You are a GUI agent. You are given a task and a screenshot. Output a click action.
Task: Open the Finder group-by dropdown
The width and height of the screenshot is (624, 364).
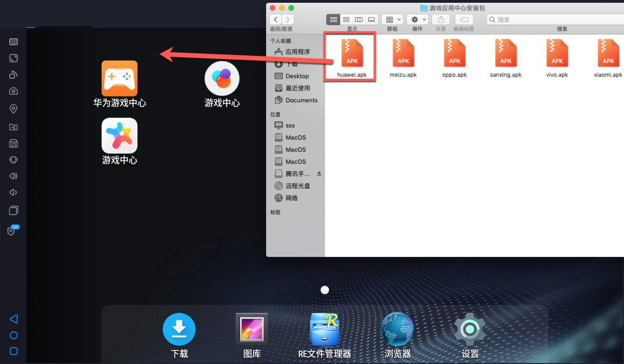pyautogui.click(x=392, y=20)
